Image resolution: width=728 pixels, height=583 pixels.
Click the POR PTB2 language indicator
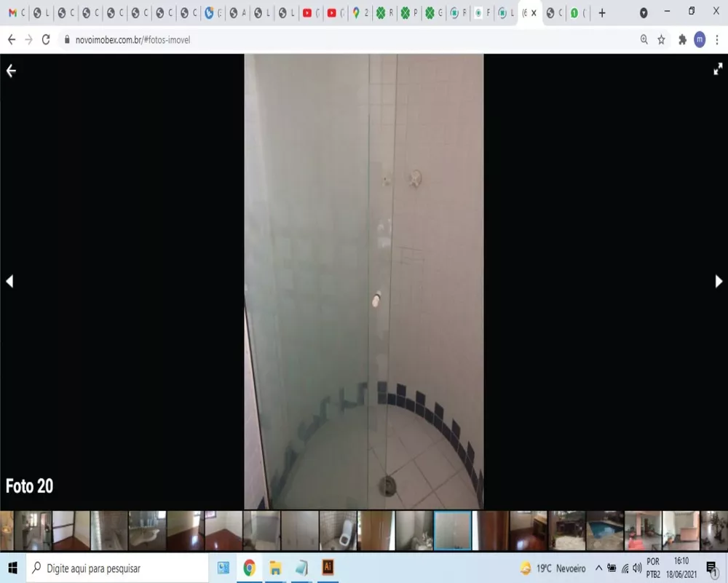click(x=653, y=568)
